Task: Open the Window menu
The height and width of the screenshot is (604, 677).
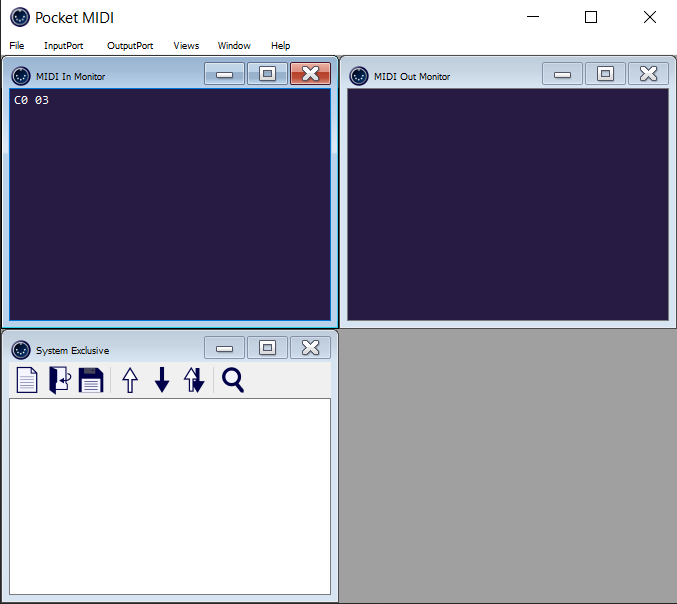Action: 234,46
